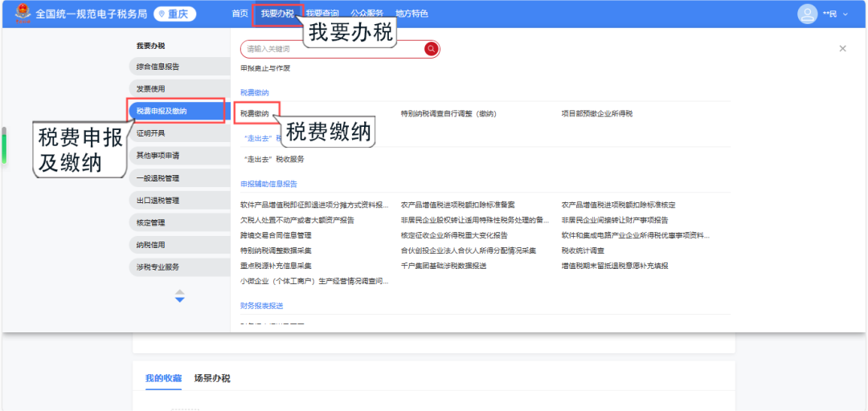Viewport: 868px width, 411px height.
Task: Click the 跨境交易合同信息管理 link
Action: pyautogui.click(x=276, y=235)
